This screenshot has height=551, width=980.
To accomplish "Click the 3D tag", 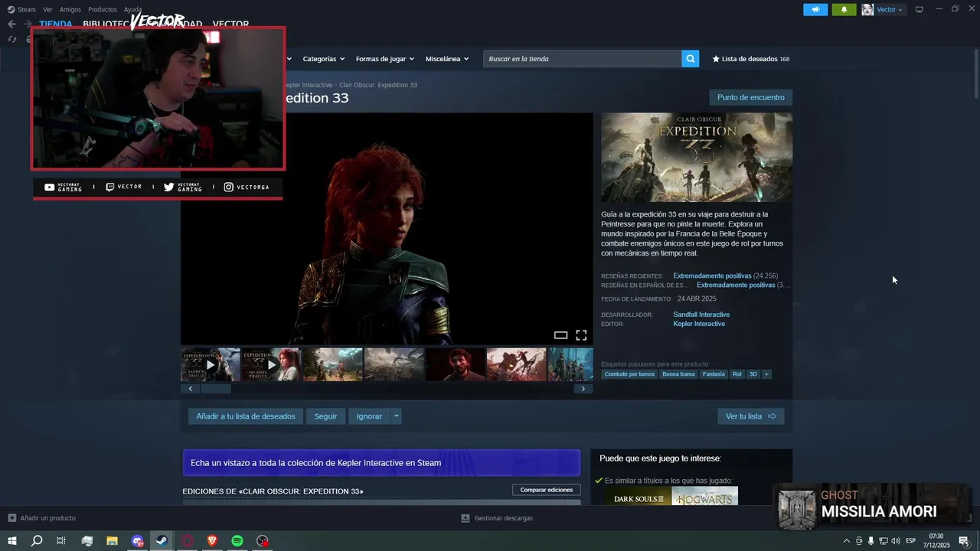I will 753,374.
